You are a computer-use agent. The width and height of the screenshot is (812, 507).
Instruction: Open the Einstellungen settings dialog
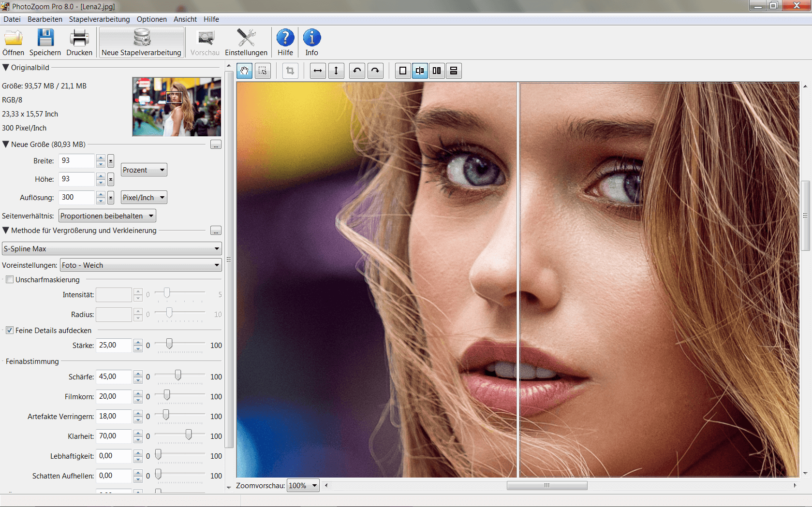coord(246,42)
